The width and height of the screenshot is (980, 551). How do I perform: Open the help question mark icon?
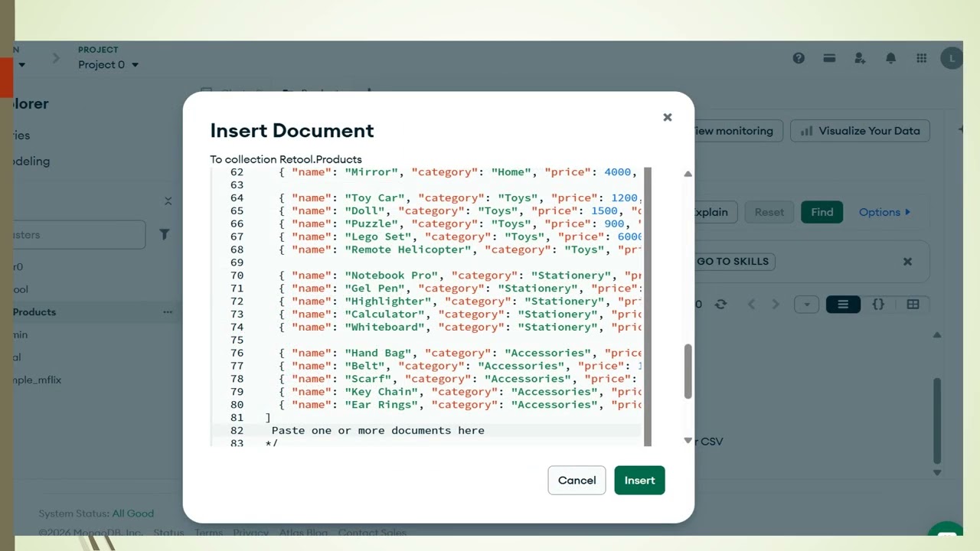799,58
